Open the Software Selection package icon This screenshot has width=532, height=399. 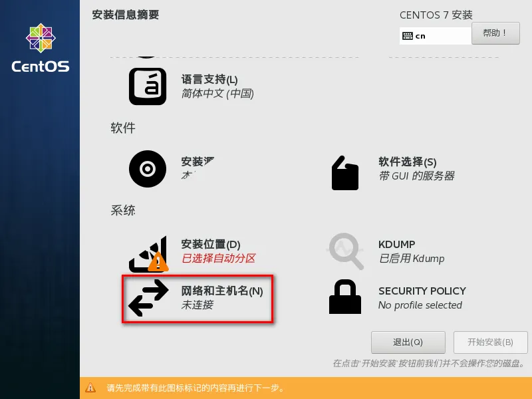tap(344, 173)
